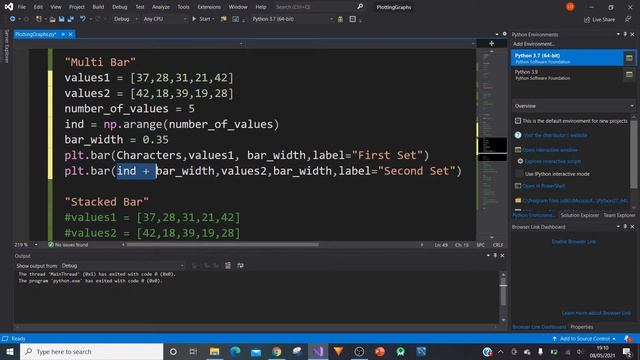Click the Task View icon on taskbar
The width and height of the screenshot is (640, 360).
(193, 351)
